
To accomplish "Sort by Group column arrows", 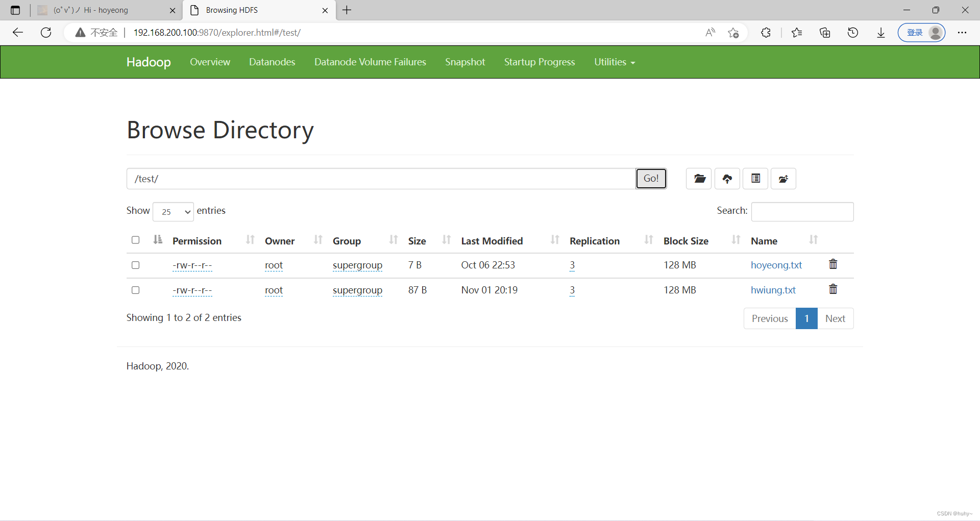I will [394, 240].
